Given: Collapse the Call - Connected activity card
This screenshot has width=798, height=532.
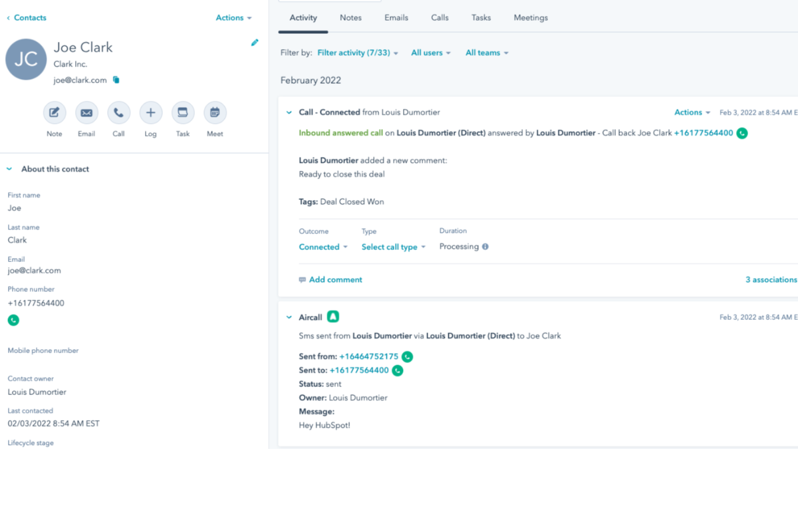Looking at the screenshot, I should click(289, 112).
